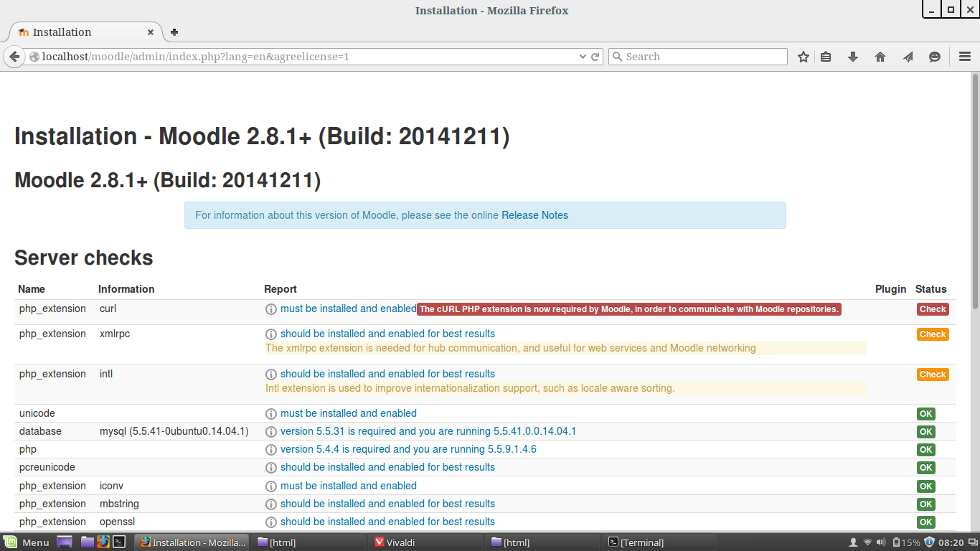Screen dimensions: 980x551
Task: Open the Wi-Fi network tray icon
Action: point(867,542)
